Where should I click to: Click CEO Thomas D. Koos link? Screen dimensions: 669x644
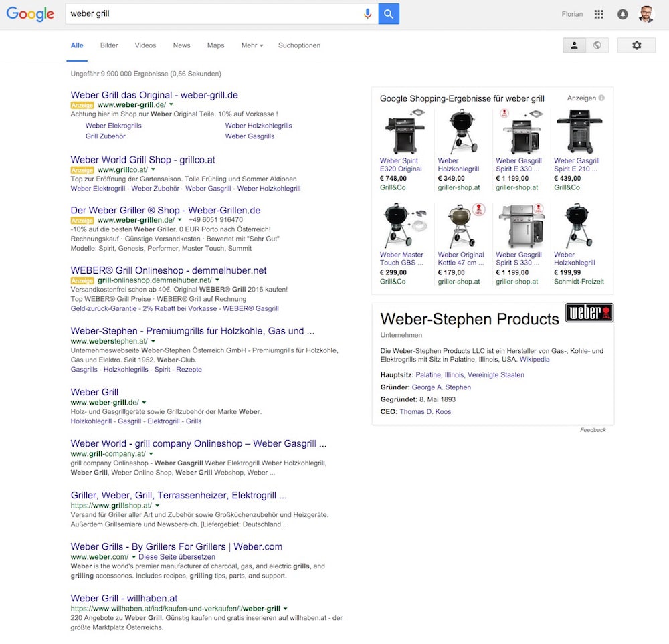425,411
